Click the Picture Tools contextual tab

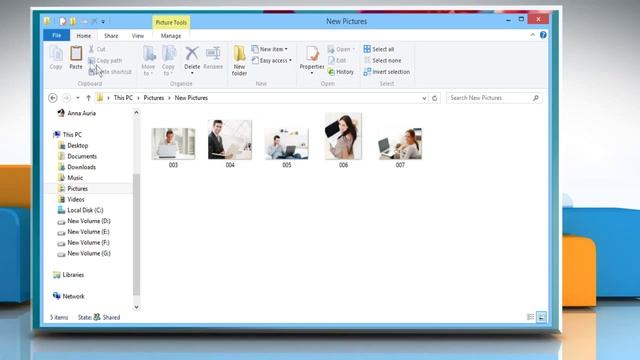(x=171, y=22)
